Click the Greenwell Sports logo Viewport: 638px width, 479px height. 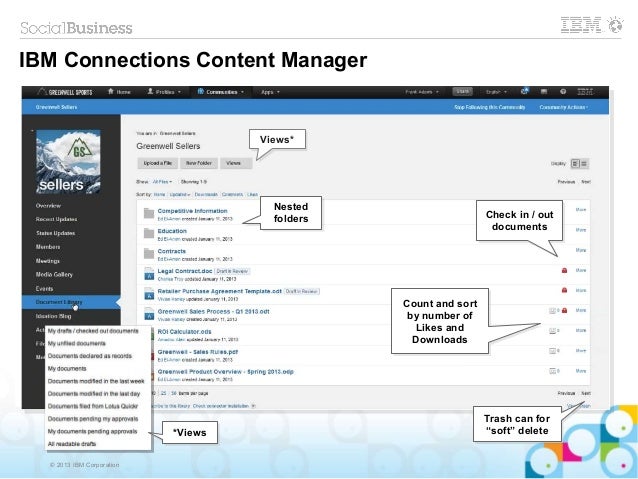click(65, 92)
